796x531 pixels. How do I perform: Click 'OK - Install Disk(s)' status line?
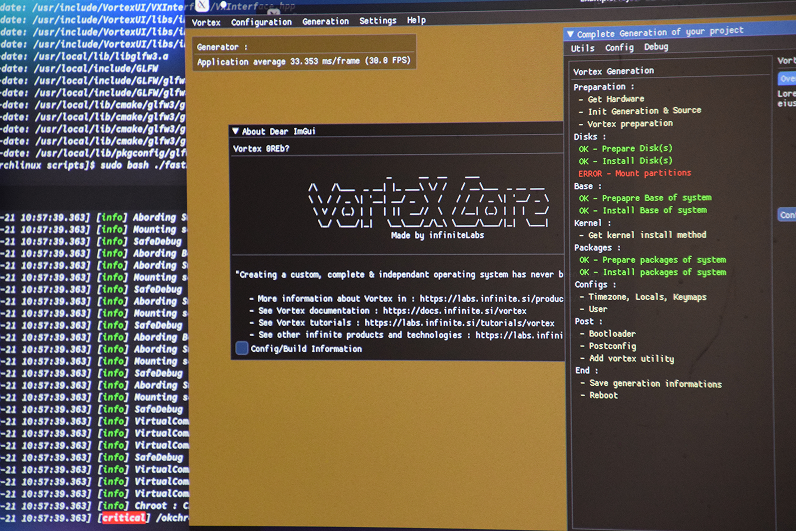(x=625, y=161)
